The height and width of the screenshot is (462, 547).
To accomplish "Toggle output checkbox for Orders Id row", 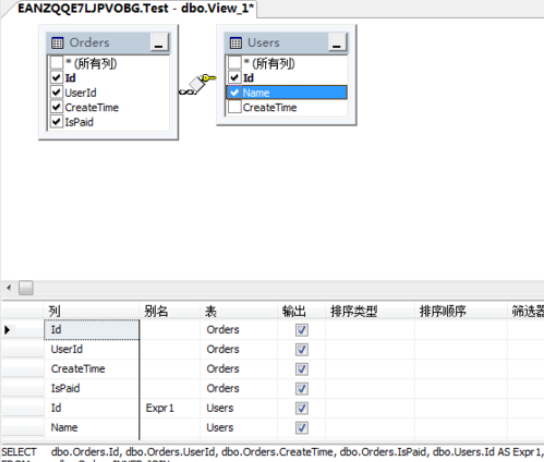I will tap(302, 330).
